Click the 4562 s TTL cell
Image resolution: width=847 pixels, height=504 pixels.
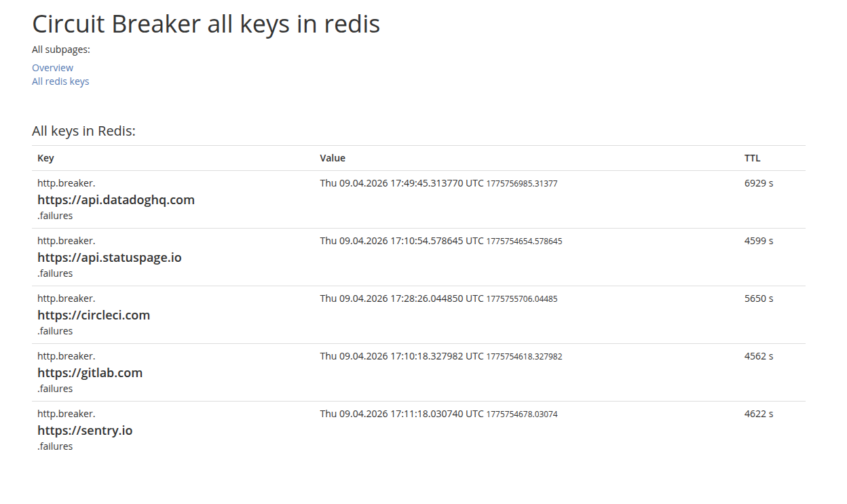click(759, 356)
